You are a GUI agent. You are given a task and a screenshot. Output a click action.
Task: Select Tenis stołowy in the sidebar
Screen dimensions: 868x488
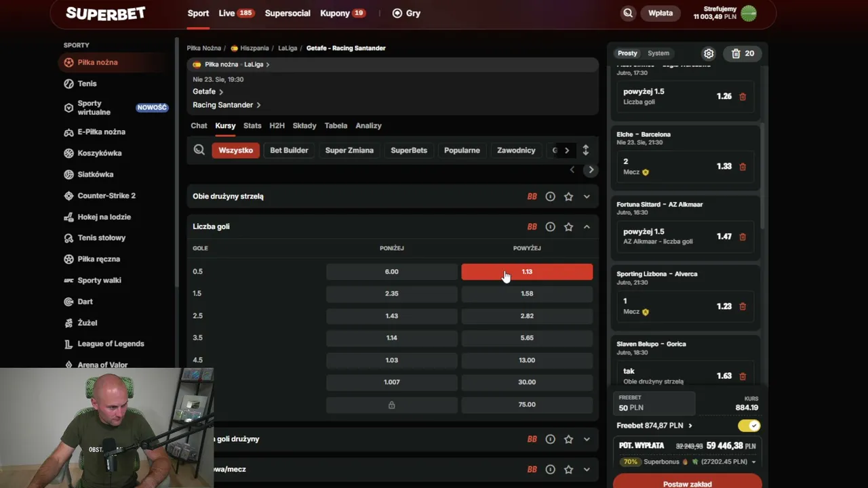pos(102,238)
